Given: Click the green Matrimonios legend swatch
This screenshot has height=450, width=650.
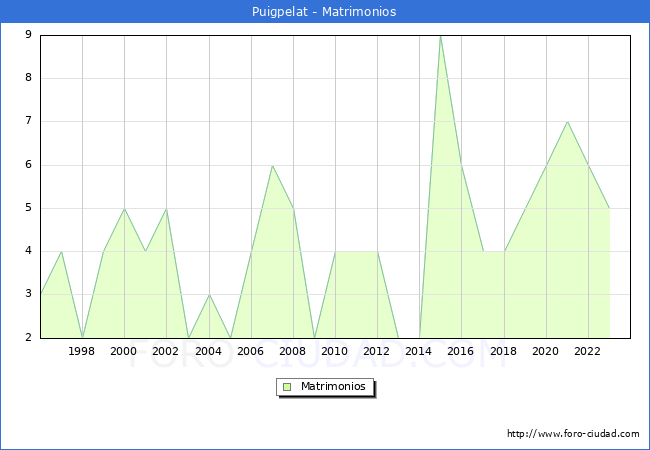Looking at the screenshot, I should 286,387.
